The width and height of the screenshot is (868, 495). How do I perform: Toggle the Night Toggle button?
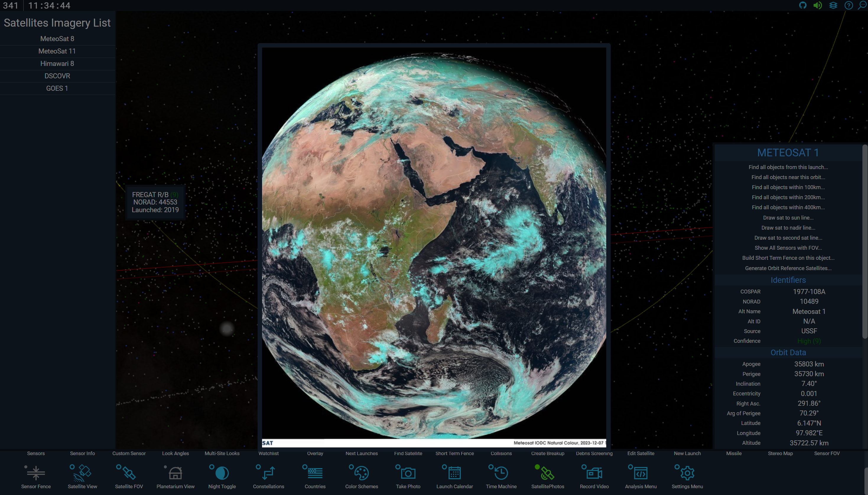(222, 473)
